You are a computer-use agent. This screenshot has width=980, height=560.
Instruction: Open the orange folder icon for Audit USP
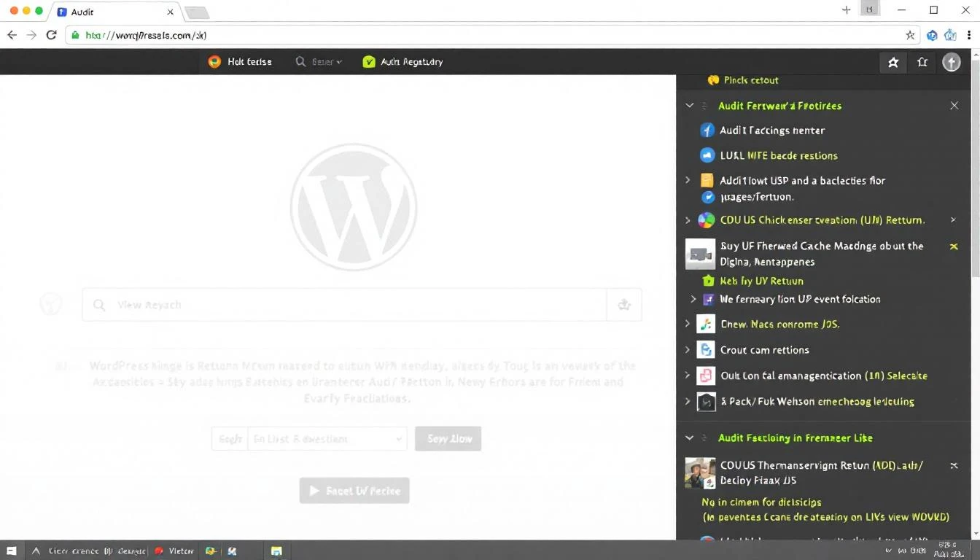(706, 180)
